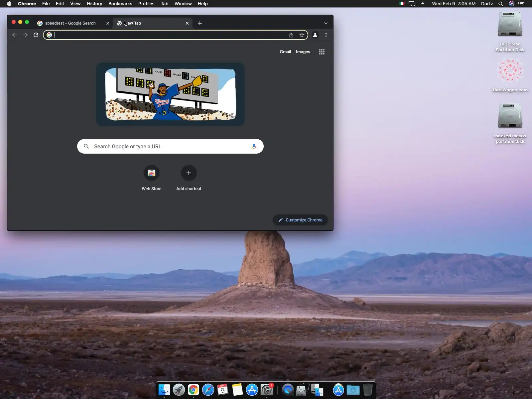Open Disk Utility from the Dock
The height and width of the screenshot is (399, 532).
(303, 390)
